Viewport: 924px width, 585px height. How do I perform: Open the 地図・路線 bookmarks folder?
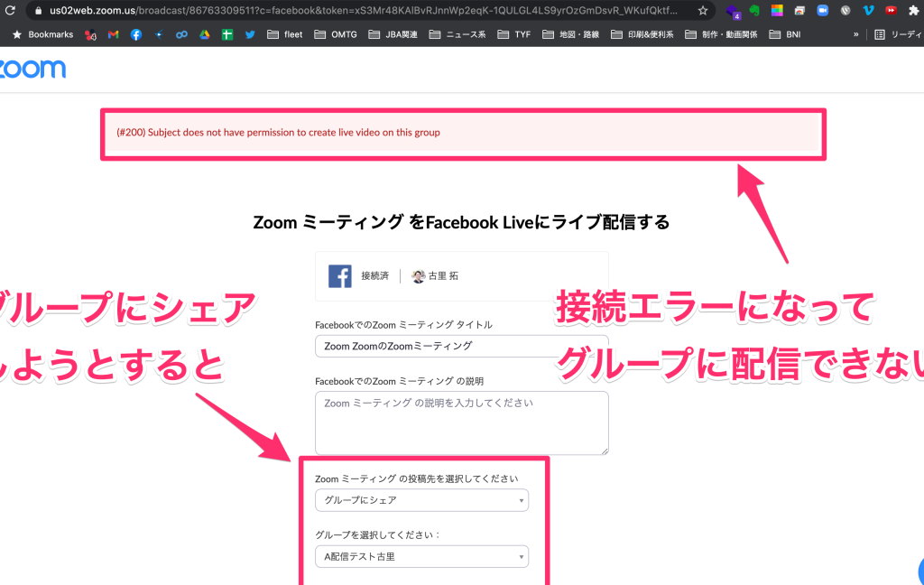[x=570, y=35]
